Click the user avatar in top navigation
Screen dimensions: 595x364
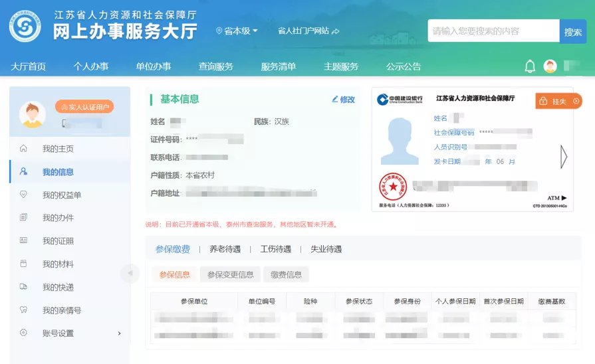[550, 66]
